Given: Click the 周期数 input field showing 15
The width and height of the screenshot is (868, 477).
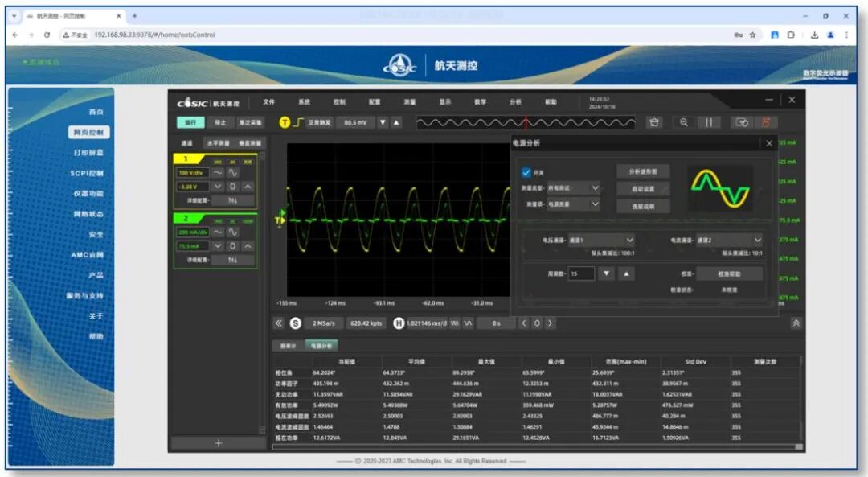Looking at the screenshot, I should tap(581, 273).
